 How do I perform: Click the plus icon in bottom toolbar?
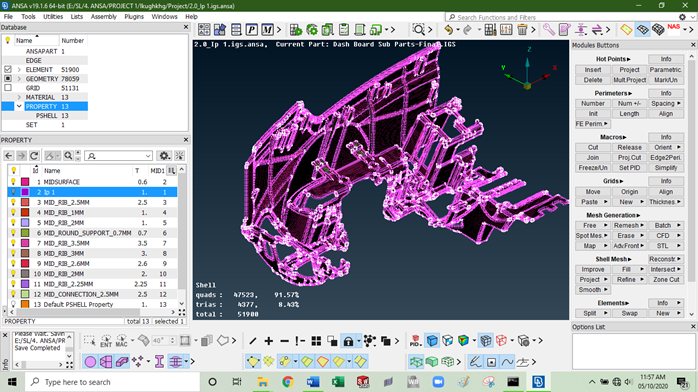tap(268, 341)
